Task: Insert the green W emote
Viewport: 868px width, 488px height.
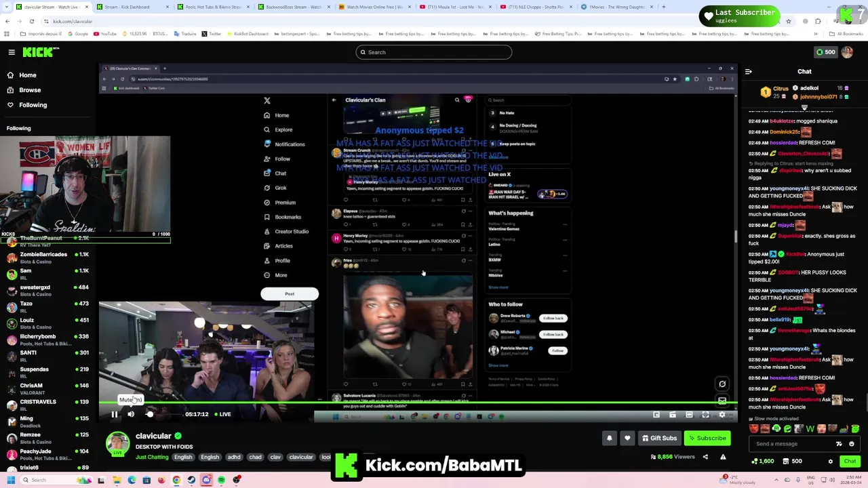Action: coord(810,428)
